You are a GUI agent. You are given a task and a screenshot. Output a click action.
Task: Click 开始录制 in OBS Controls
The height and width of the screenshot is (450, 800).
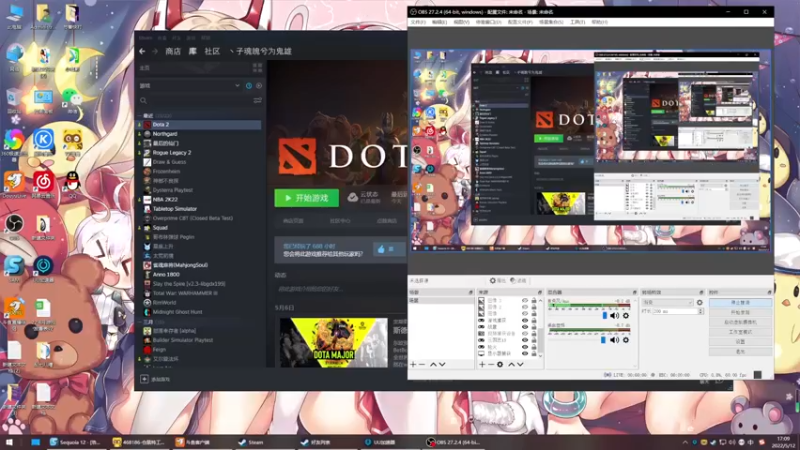740,312
